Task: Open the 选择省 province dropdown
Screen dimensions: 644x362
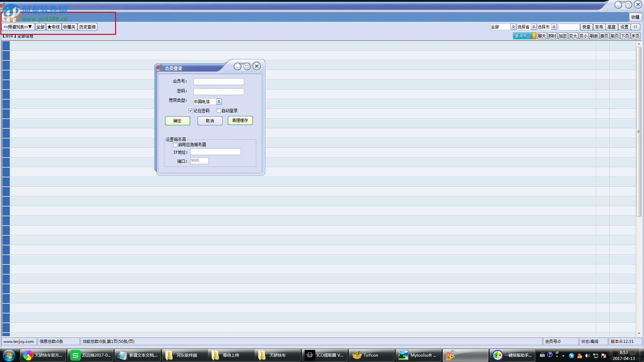Action: [x=534, y=27]
